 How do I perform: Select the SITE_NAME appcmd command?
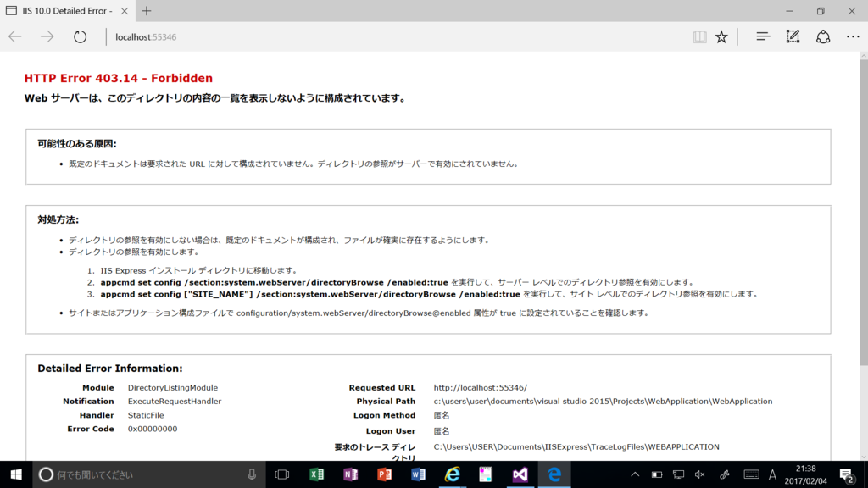tap(310, 294)
